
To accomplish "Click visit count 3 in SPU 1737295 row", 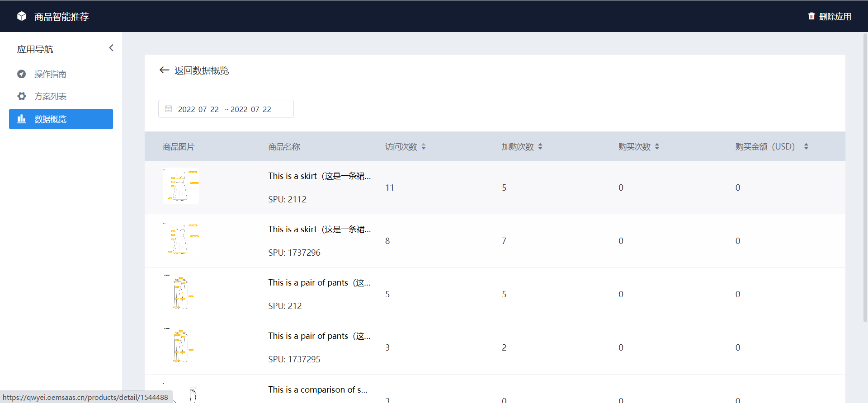I will [387, 347].
